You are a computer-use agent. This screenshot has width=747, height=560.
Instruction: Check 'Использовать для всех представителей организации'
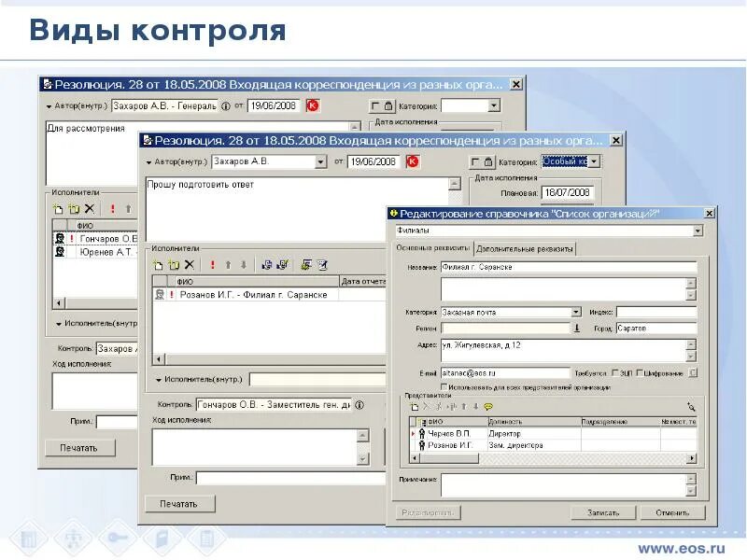[444, 386]
